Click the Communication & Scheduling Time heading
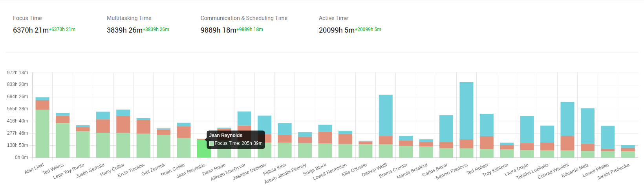 pyautogui.click(x=244, y=18)
